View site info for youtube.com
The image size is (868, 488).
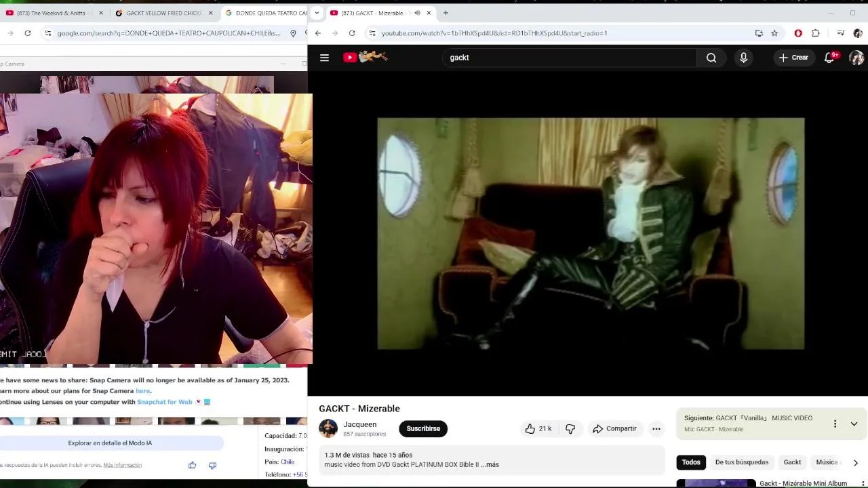pyautogui.click(x=372, y=33)
